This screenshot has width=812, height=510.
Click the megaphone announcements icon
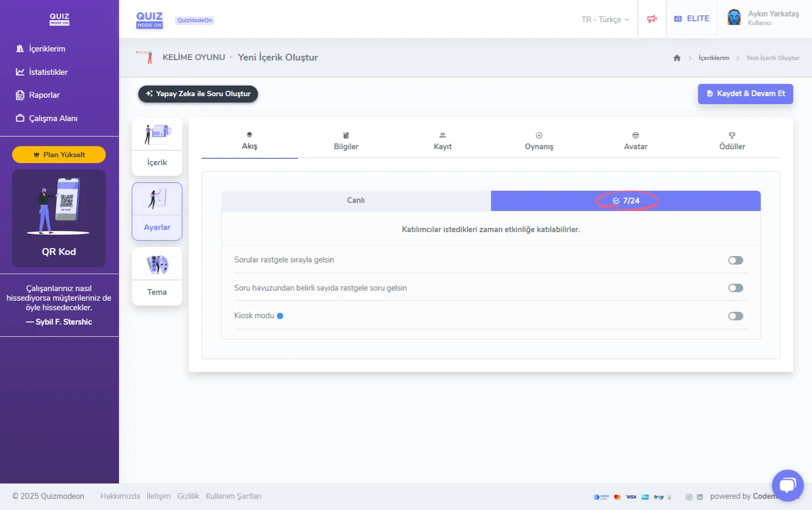pyautogui.click(x=652, y=19)
